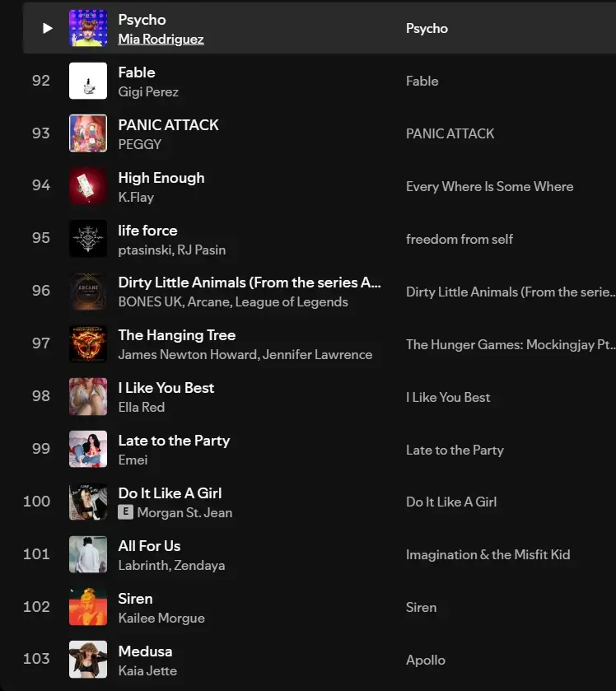Go to K.Flay artist page

[136, 197]
